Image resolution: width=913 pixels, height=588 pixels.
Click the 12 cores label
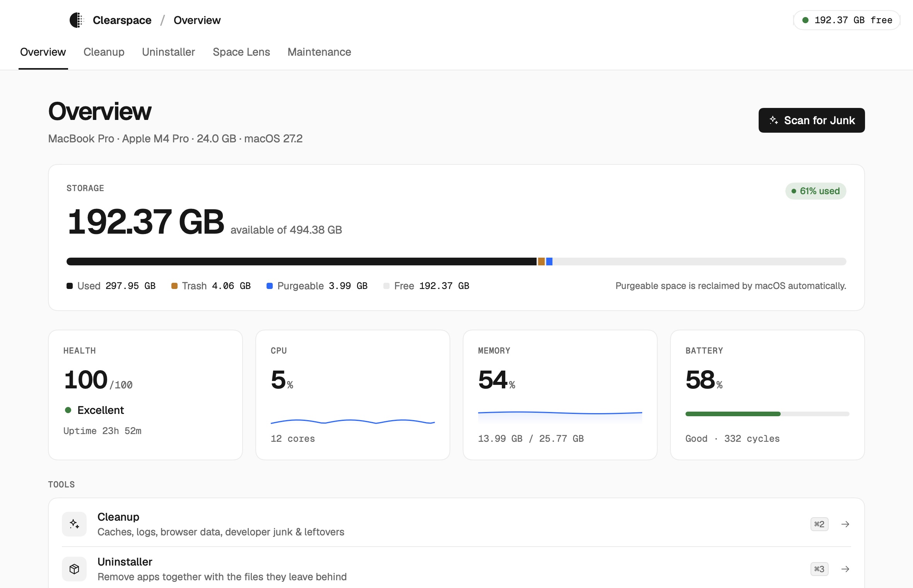(293, 439)
